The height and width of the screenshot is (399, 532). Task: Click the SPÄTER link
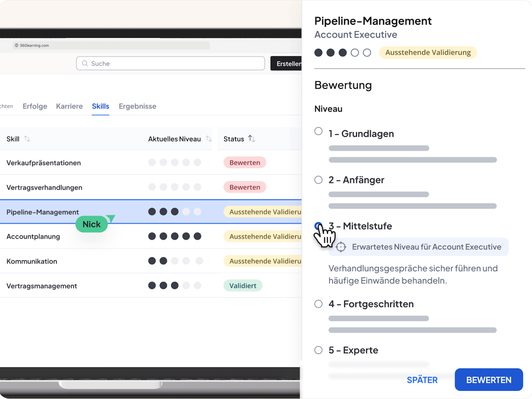pos(422,380)
